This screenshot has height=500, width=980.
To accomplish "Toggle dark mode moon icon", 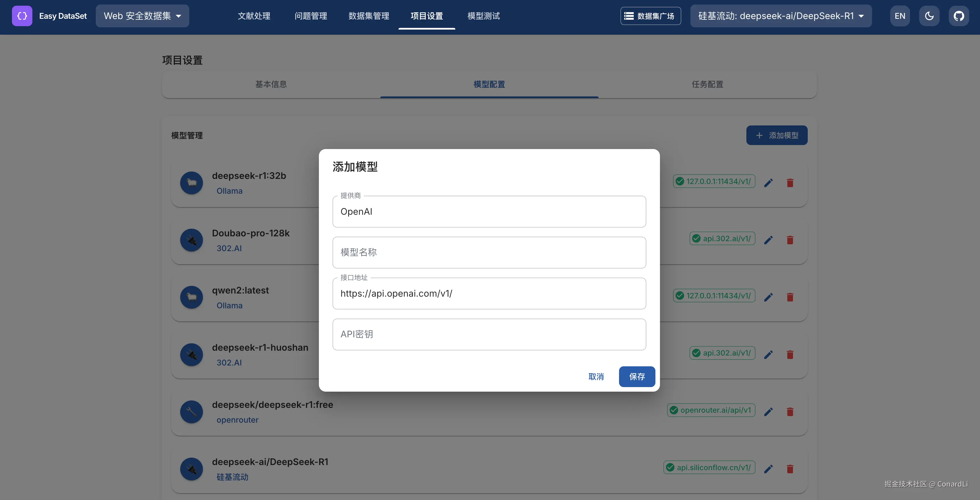I will click(929, 16).
